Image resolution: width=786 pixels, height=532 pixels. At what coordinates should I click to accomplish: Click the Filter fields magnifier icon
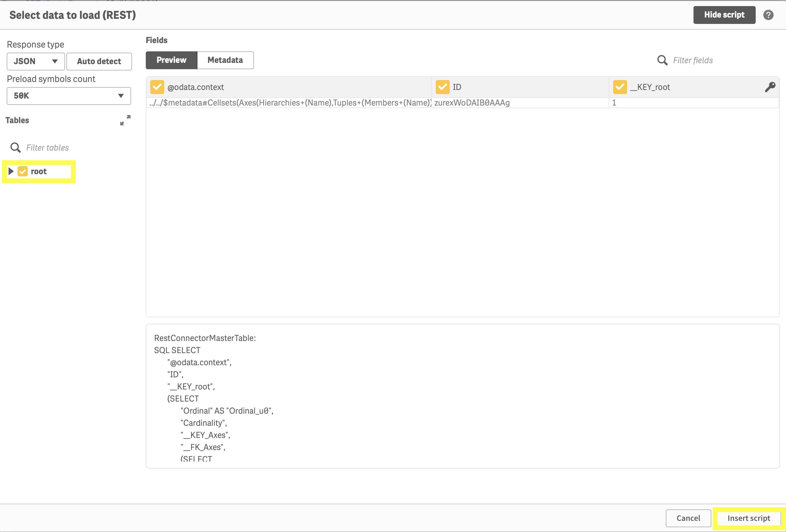coord(662,60)
